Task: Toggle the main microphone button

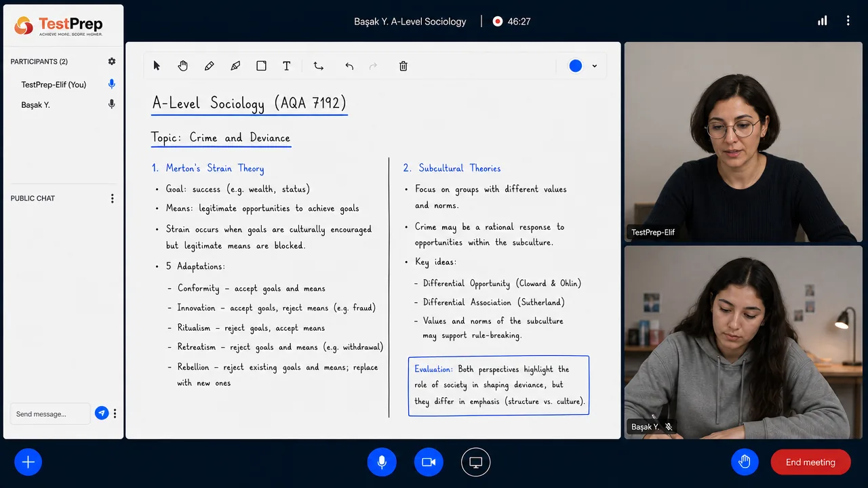Action: [x=382, y=462]
